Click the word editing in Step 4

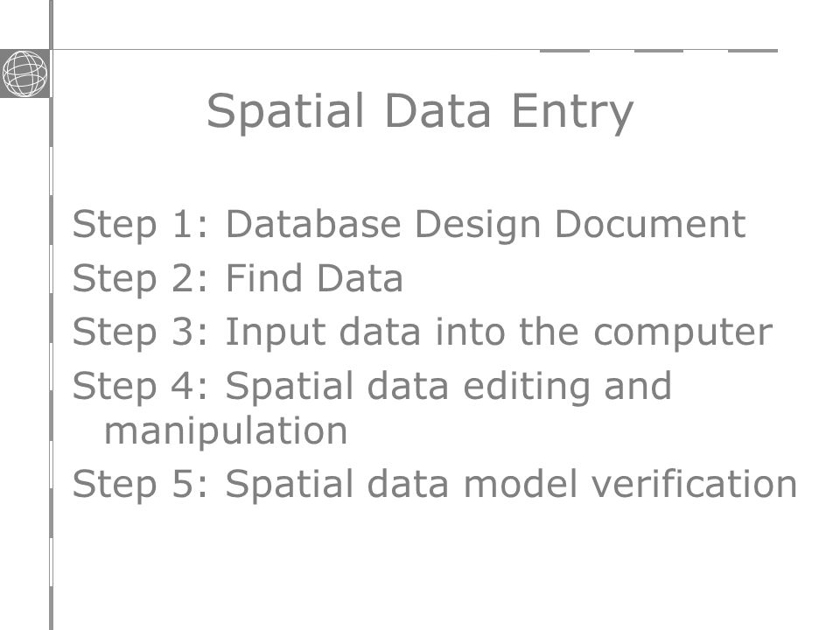coord(526,388)
